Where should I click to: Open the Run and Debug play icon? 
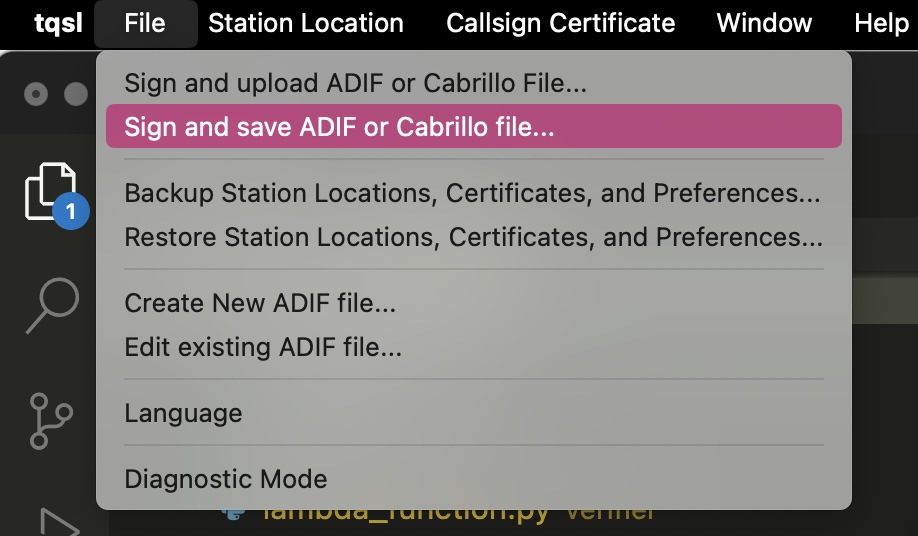59,523
